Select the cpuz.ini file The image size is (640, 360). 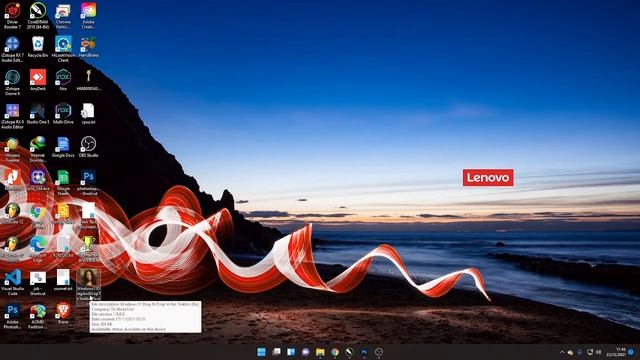coord(88,113)
